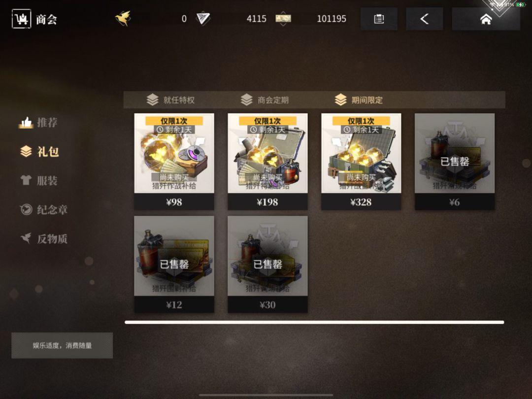532x399 pixels.
Task: Buy the ¥198 supply pack
Action: [x=267, y=162]
